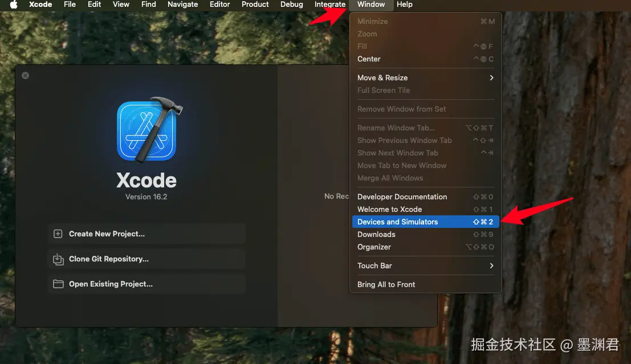The width and height of the screenshot is (631, 364).
Task: Open the View menu
Action: click(121, 5)
